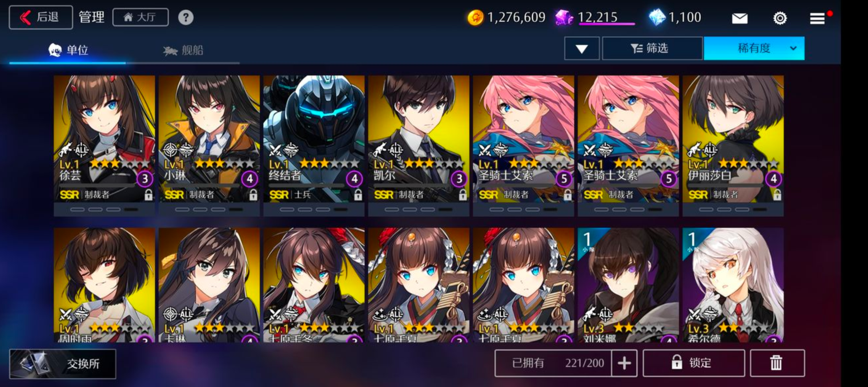
Task: Toggle descending sort order triangle button
Action: (582, 49)
